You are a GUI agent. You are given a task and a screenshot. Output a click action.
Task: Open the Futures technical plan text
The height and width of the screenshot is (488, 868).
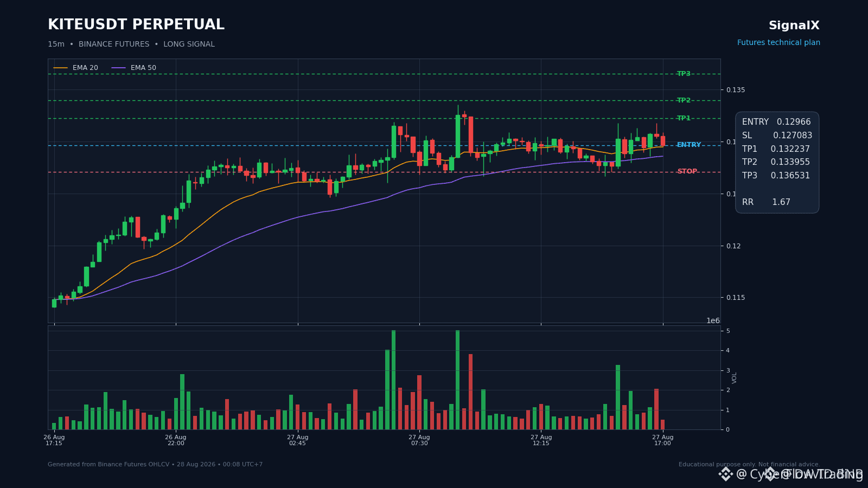[778, 43]
